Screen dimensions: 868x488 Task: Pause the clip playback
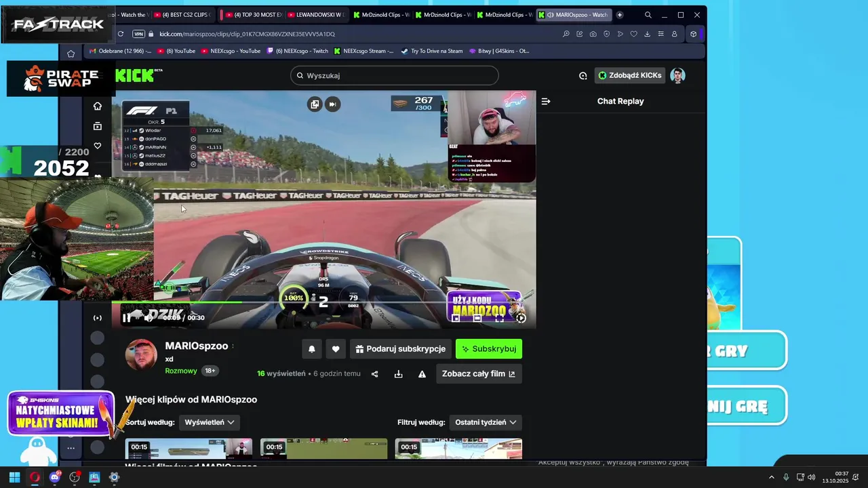(x=126, y=318)
